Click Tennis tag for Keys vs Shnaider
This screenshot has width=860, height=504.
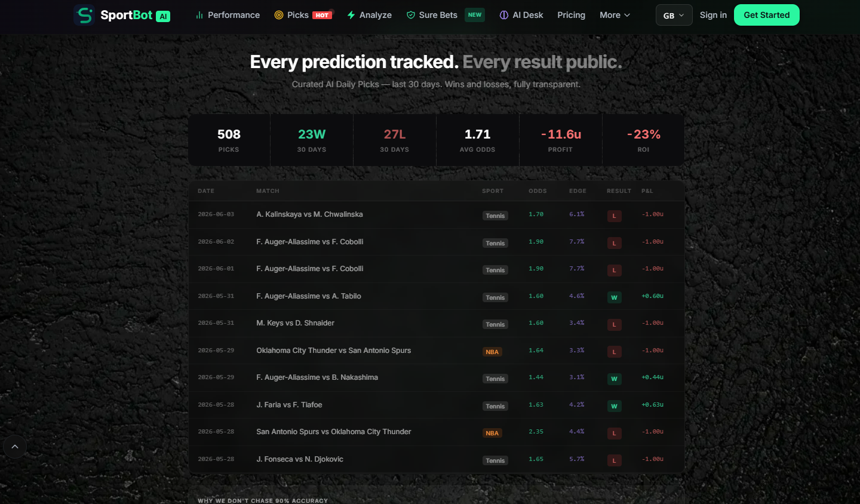click(x=495, y=324)
